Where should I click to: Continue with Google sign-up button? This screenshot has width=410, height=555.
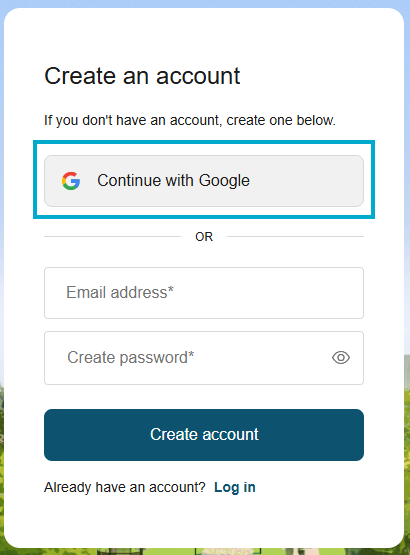click(204, 181)
